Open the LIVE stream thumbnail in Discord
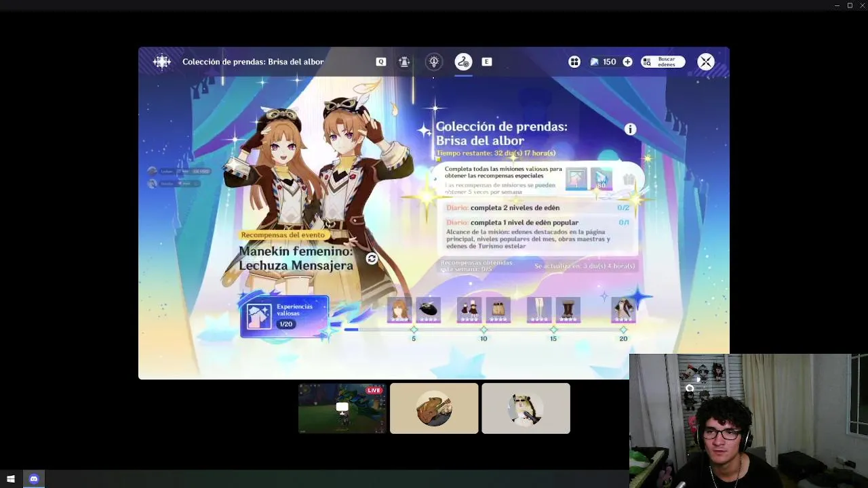This screenshot has width=868, height=488. pos(342,408)
